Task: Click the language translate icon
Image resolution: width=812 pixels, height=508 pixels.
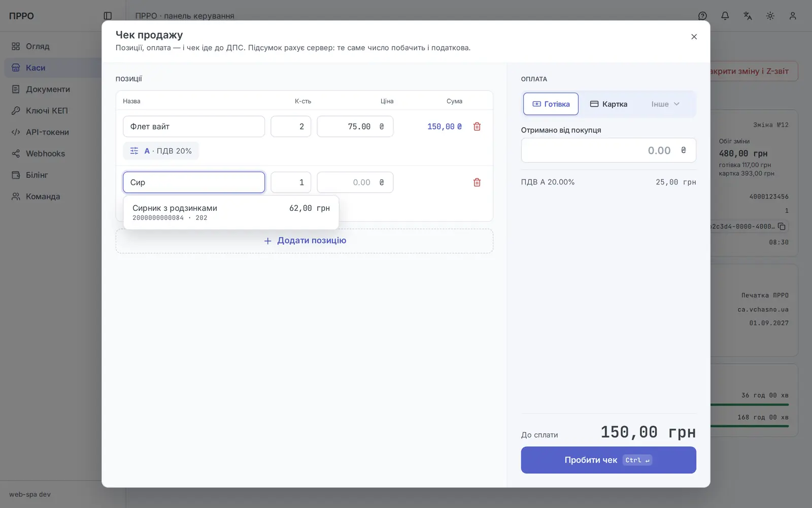Action: 748,16
